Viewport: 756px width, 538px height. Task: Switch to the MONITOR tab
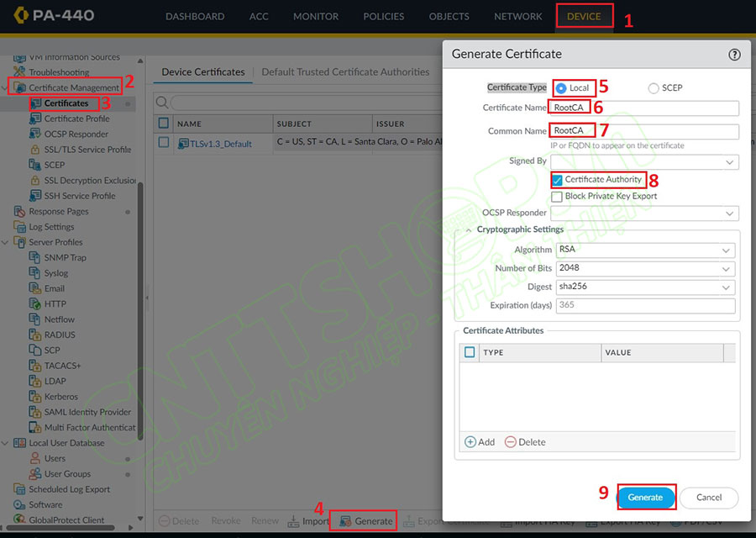point(316,17)
